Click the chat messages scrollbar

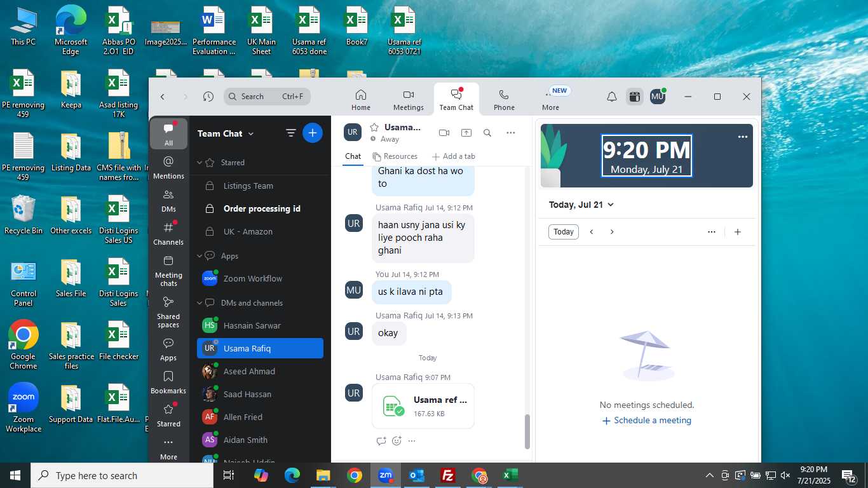pos(527,431)
